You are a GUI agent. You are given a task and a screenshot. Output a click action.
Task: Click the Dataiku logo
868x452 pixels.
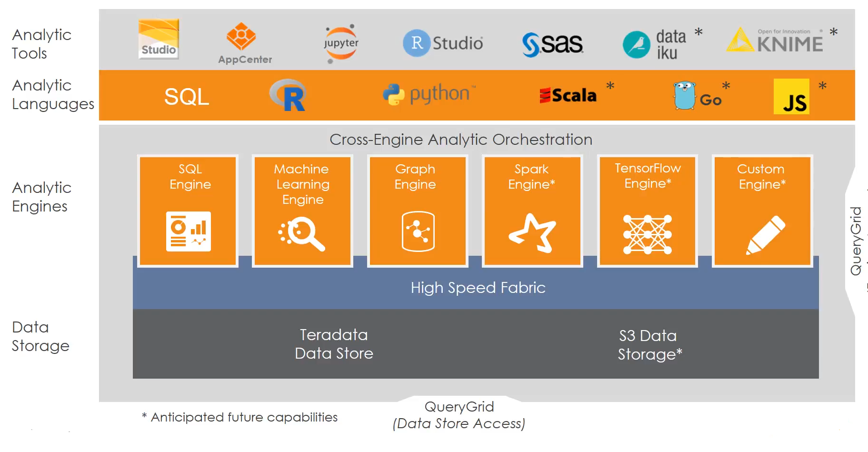655,44
